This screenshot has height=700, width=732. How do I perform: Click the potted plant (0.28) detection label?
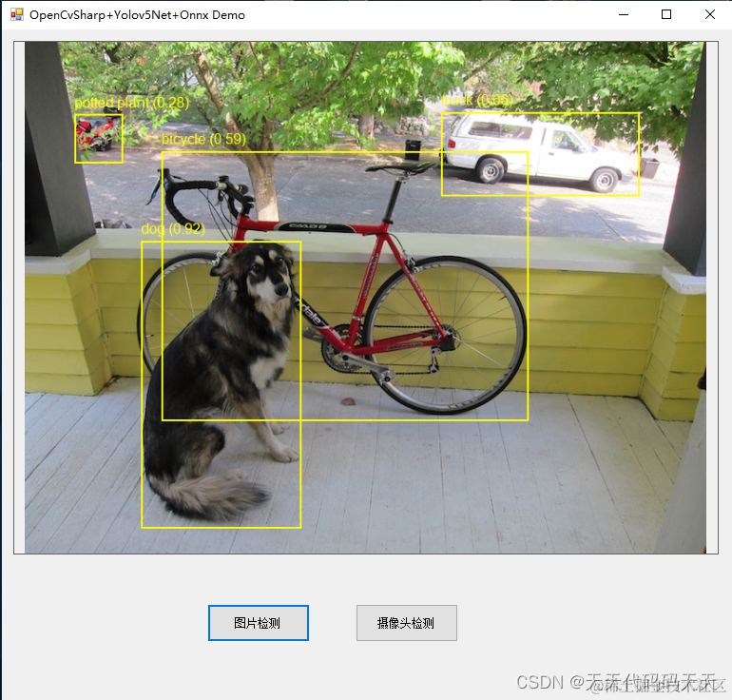[x=132, y=103]
